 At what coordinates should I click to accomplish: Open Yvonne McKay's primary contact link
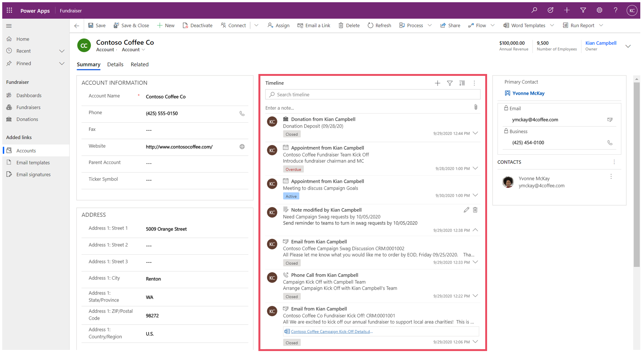click(528, 93)
